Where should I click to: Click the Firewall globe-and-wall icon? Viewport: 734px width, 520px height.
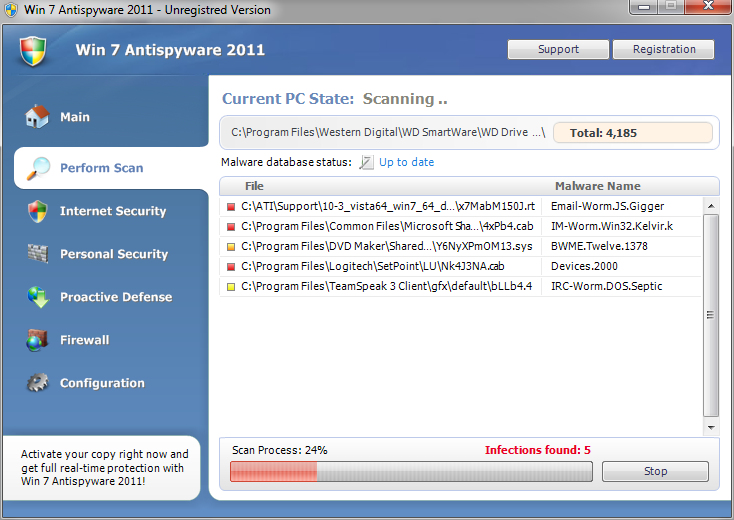37,340
